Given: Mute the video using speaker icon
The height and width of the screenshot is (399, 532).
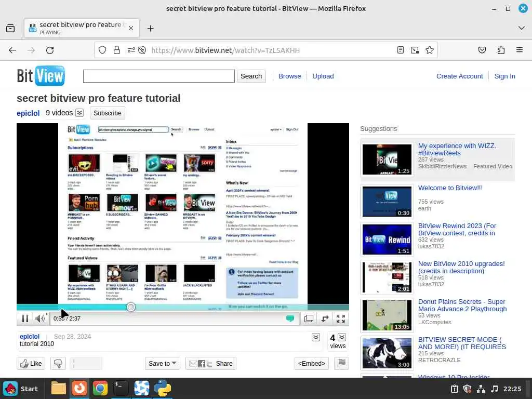Looking at the screenshot, I should (x=39, y=318).
